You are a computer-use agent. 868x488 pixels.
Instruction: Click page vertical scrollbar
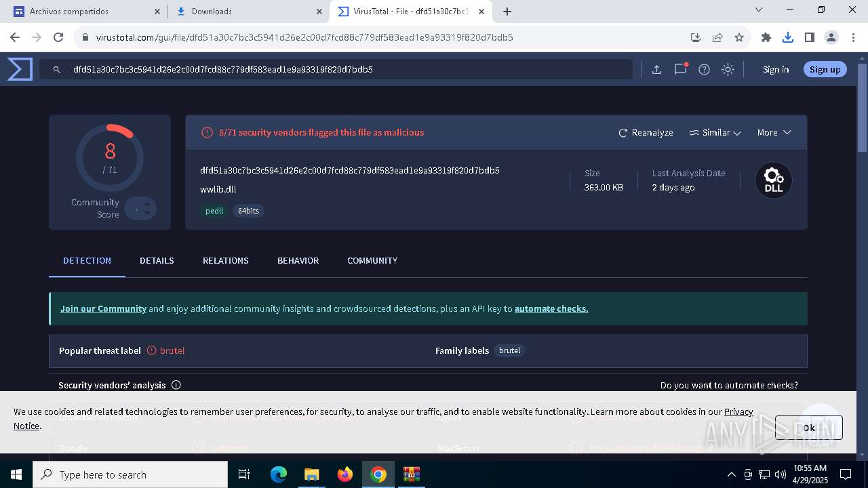tap(863, 108)
